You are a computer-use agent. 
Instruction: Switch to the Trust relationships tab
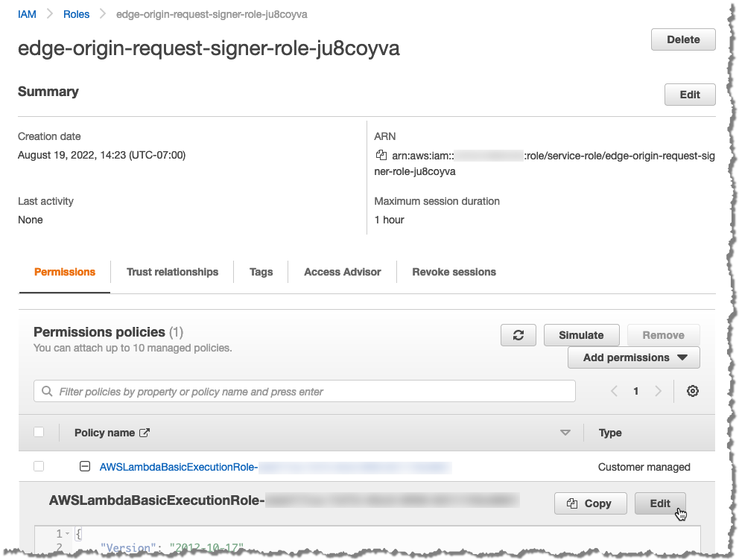pos(172,272)
